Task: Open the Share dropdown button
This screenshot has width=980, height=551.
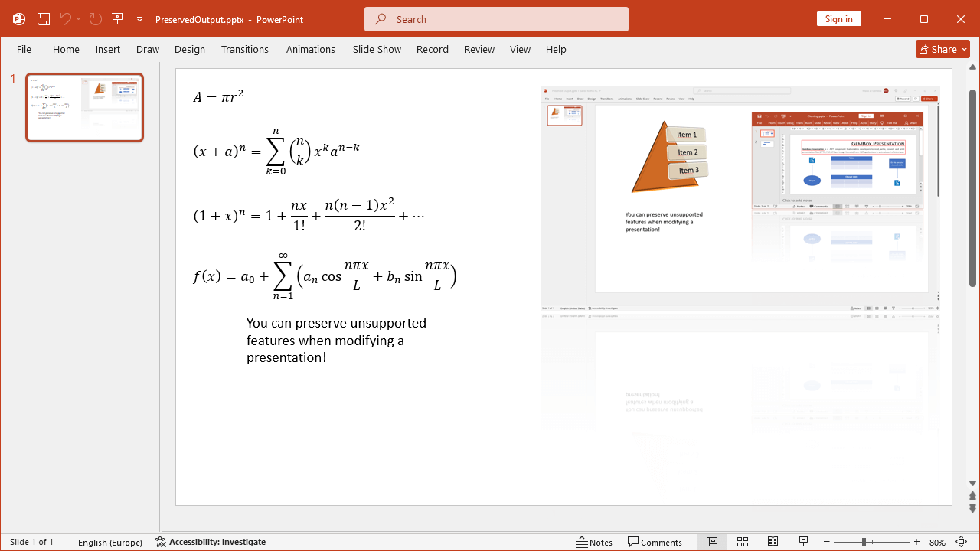Action: tap(942, 49)
